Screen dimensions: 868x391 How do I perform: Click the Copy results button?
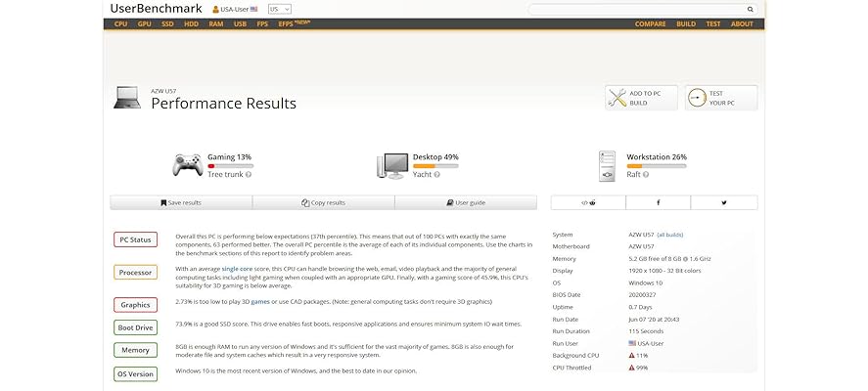323,203
